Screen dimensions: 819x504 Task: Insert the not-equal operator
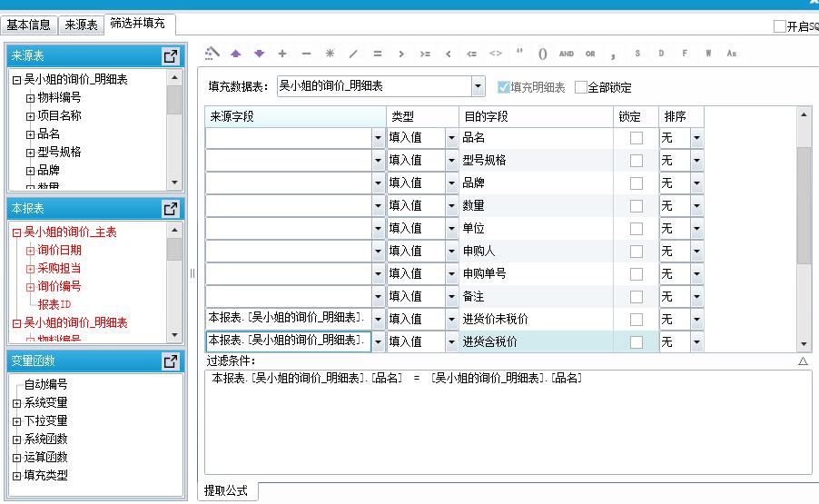[x=496, y=54]
